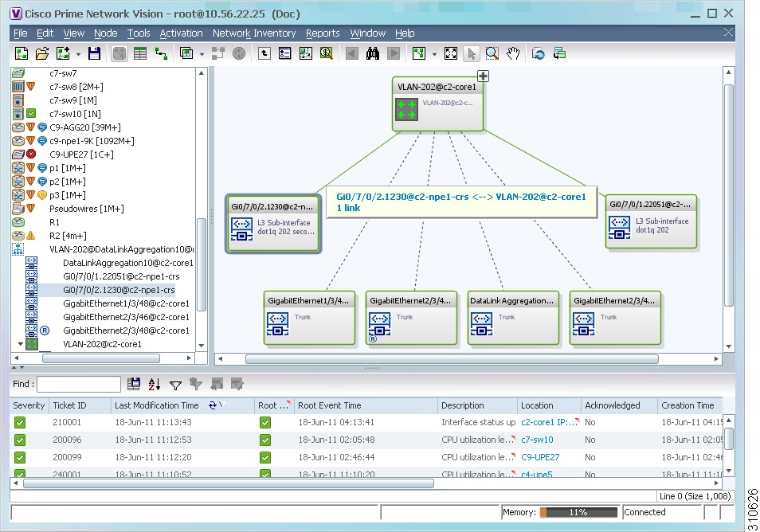
Task: Click the Sort Table Values A-Z icon
Action: click(x=154, y=384)
